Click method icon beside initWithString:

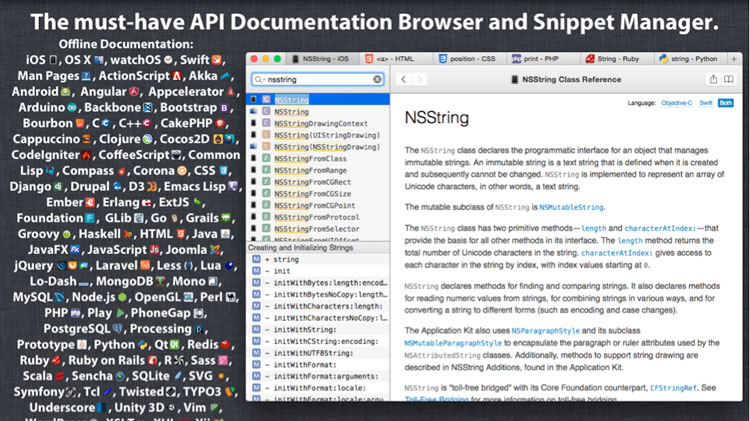point(256,329)
